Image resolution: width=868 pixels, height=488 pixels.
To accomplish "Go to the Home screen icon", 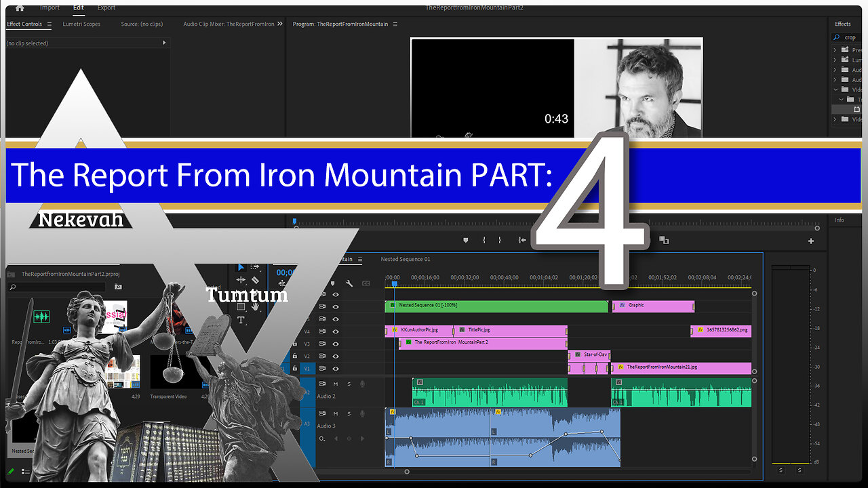I will 19,7.
